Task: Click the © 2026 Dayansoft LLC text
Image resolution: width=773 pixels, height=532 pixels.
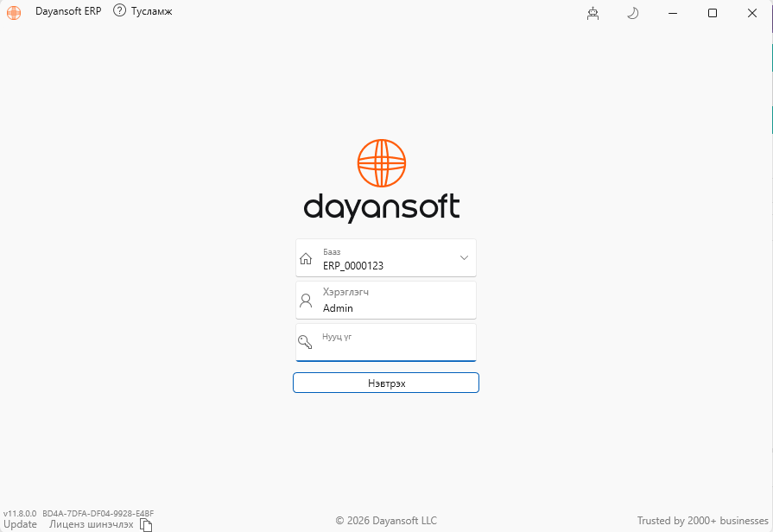Action: coord(386,521)
